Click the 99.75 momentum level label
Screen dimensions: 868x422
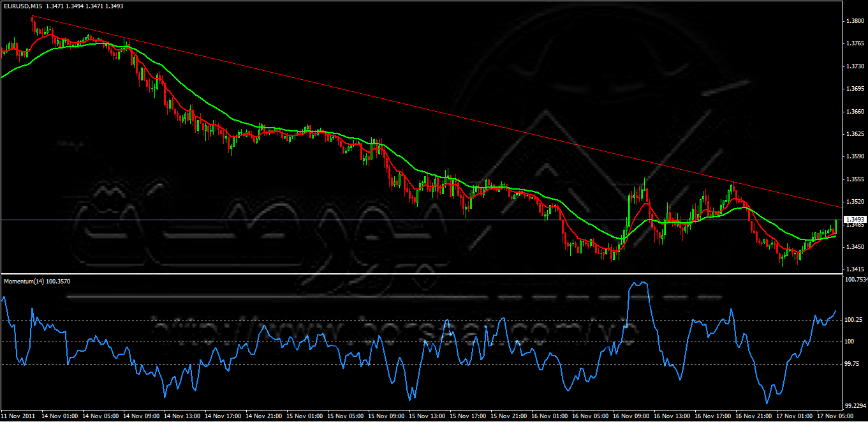[x=853, y=364]
